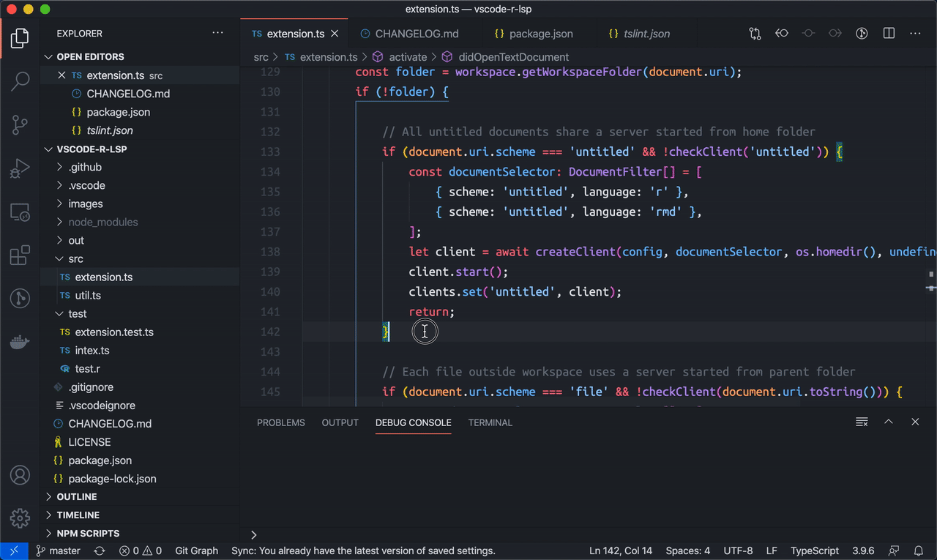Open the Docker view in activity bar
Screen dimensions: 937x560
tap(20, 342)
